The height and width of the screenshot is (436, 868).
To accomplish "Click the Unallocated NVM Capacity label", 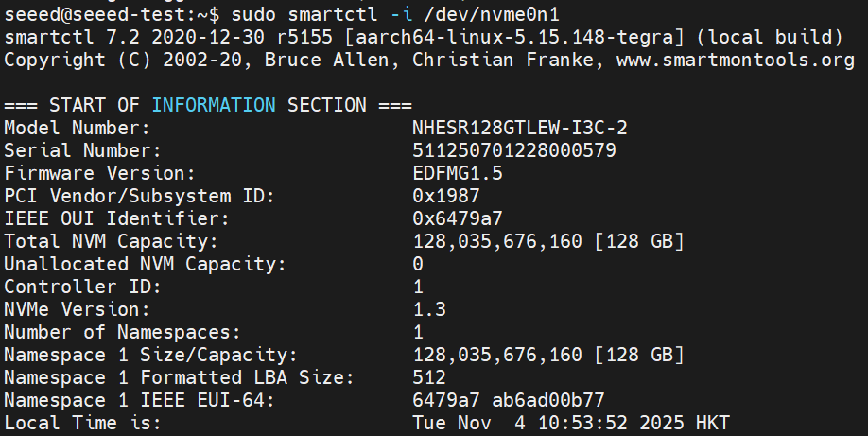I will (145, 264).
